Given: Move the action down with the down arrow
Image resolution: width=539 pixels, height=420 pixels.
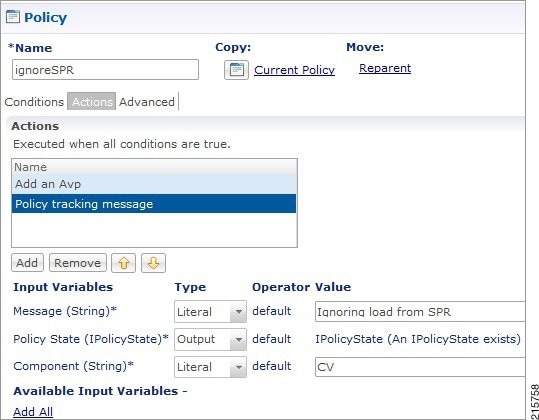Looking at the screenshot, I should pyautogui.click(x=153, y=263).
